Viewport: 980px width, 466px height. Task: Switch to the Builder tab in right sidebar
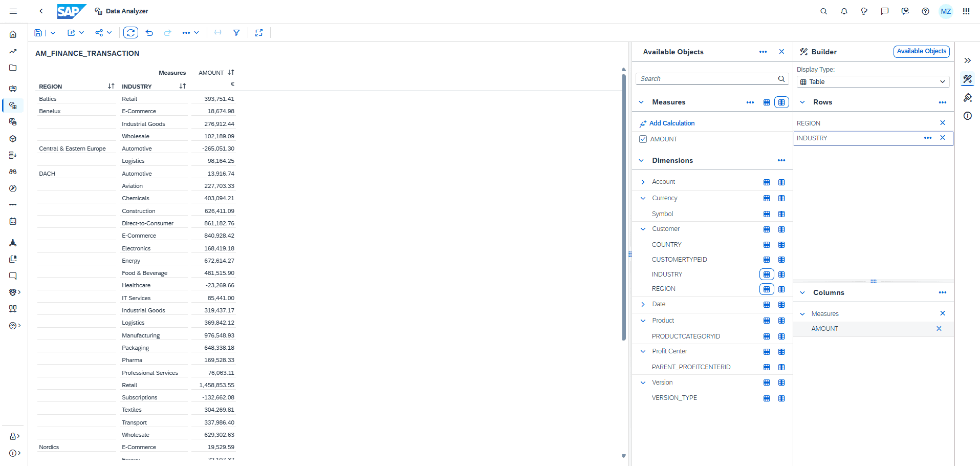click(x=968, y=79)
